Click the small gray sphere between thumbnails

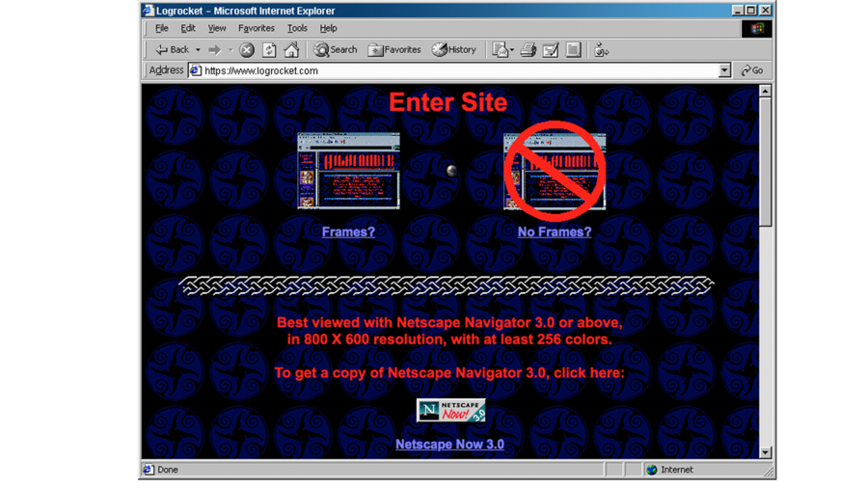[451, 171]
